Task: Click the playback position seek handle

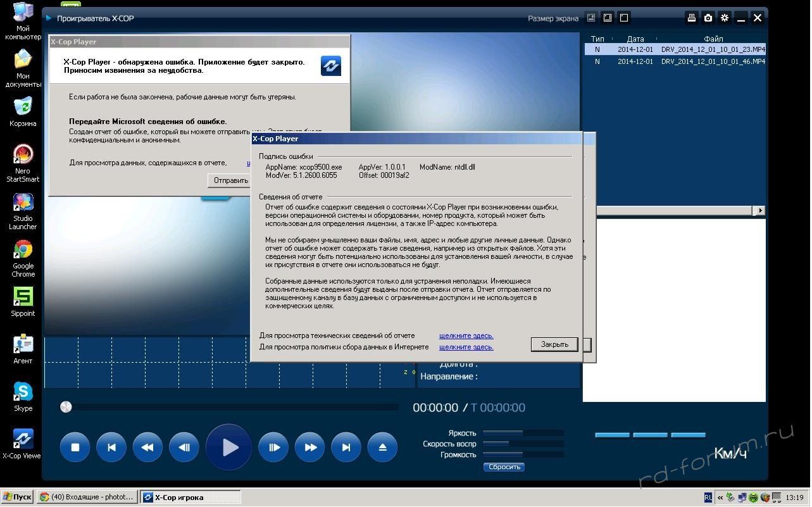Action: 66,407
